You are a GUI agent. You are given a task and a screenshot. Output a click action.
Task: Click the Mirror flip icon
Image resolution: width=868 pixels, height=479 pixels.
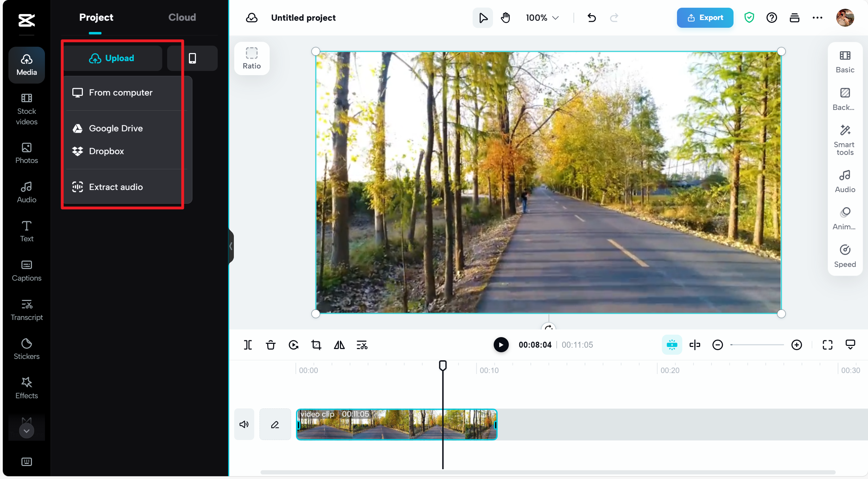(x=339, y=345)
